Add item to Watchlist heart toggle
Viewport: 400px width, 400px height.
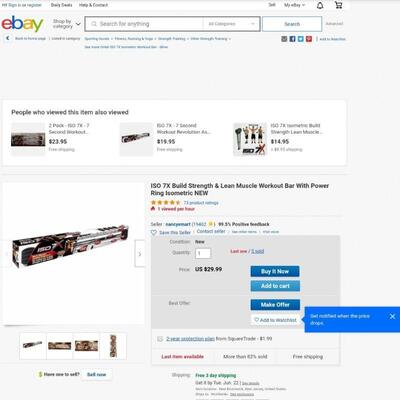tap(276, 320)
